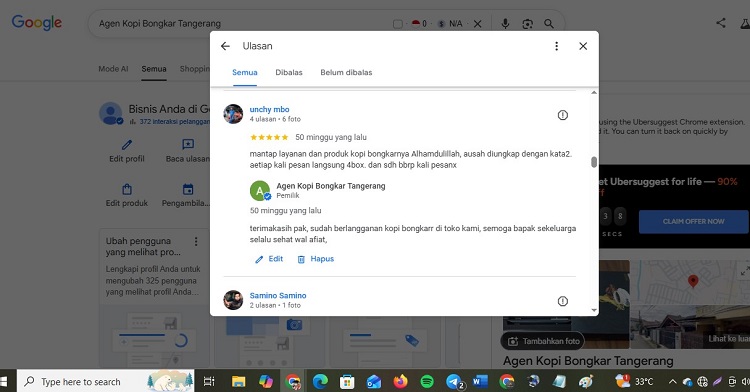This screenshot has width=750, height=392.
Task: Tick the checkbox in the search bar
Action: pyautogui.click(x=397, y=24)
